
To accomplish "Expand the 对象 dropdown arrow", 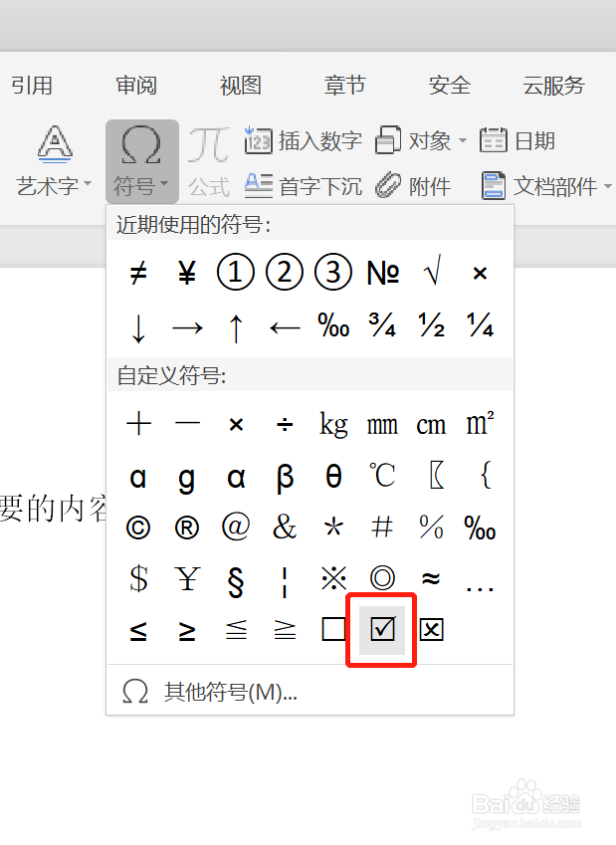I will (x=463, y=141).
